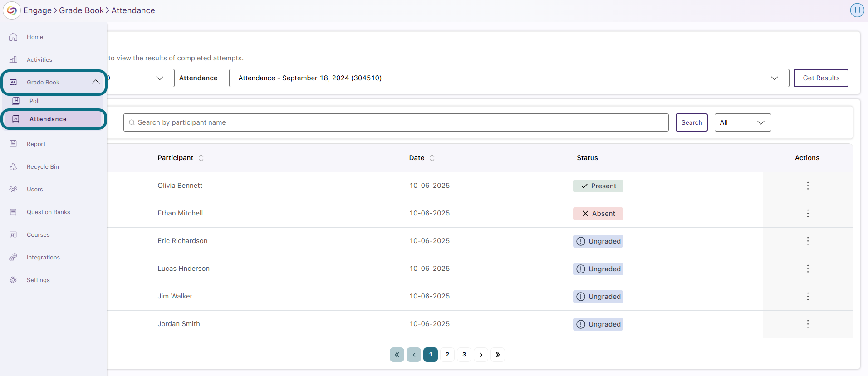Image resolution: width=868 pixels, height=376 pixels.
Task: Click the user avatar H icon
Action: tap(857, 10)
